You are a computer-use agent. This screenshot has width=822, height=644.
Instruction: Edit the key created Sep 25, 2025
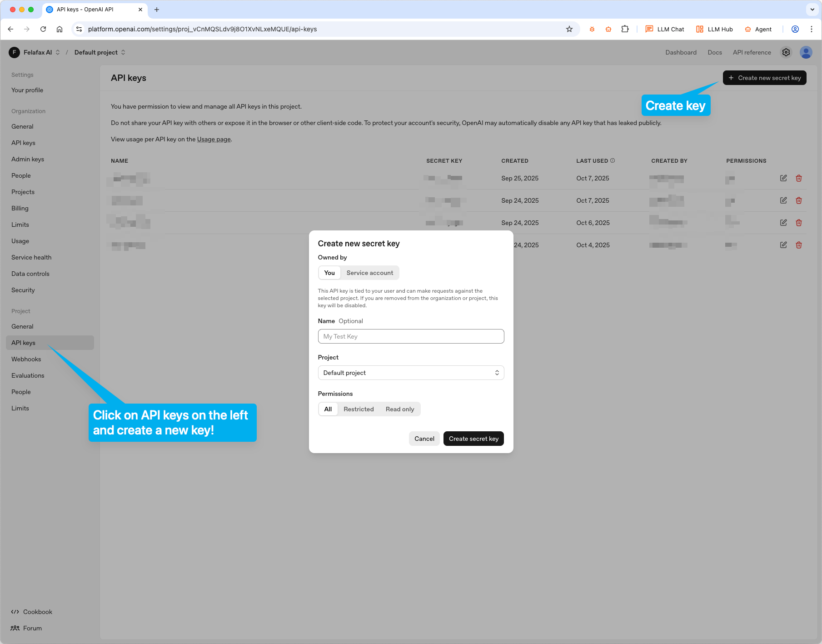tap(783, 178)
